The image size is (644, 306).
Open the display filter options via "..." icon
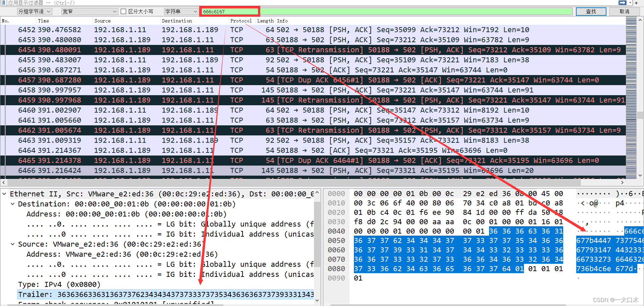48,3
